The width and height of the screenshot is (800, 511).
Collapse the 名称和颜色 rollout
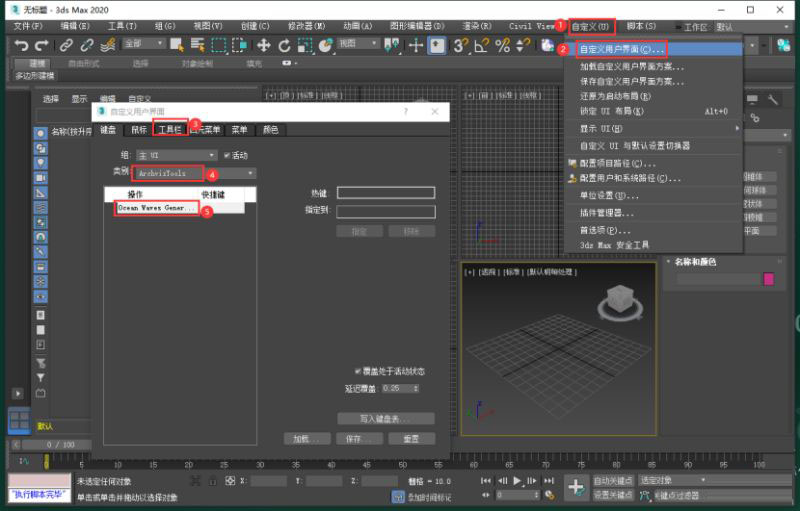point(668,262)
